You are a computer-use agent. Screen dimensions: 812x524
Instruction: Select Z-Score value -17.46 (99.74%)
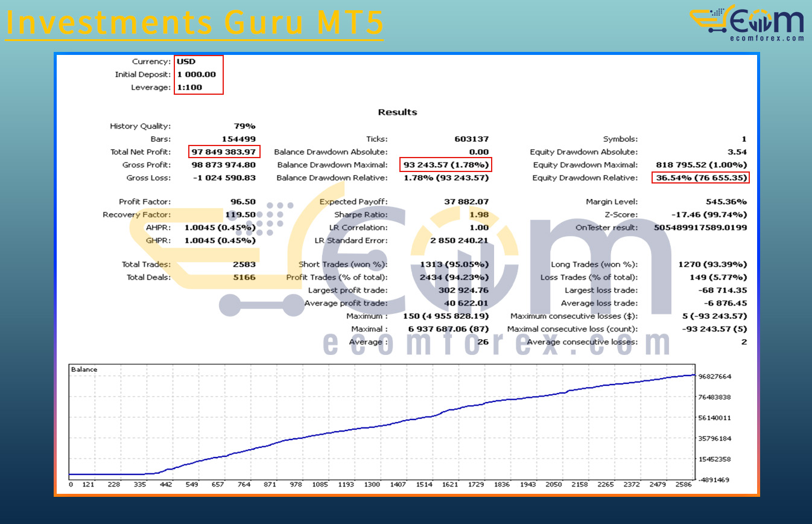tap(709, 215)
